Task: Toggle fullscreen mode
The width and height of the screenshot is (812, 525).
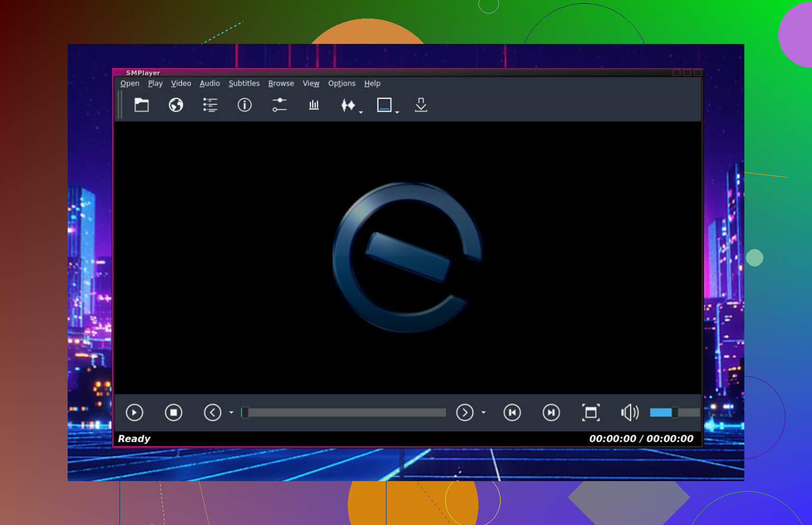Action: click(x=590, y=412)
